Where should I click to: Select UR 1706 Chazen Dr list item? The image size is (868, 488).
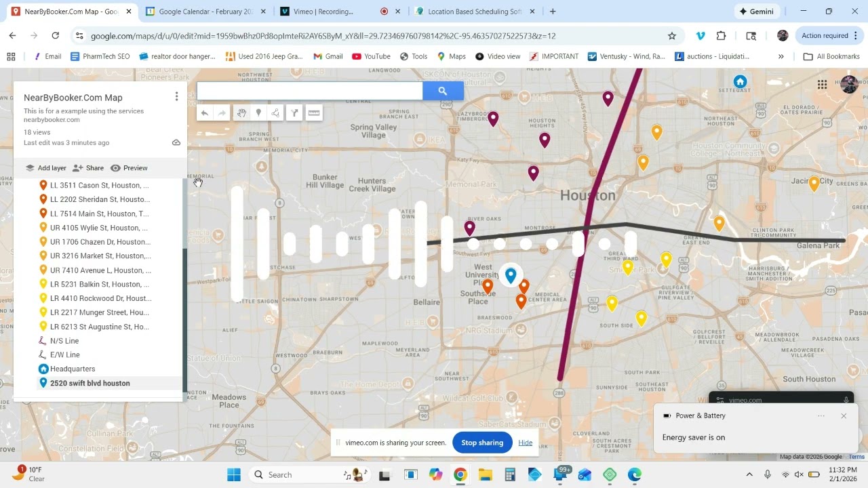pyautogui.click(x=100, y=242)
